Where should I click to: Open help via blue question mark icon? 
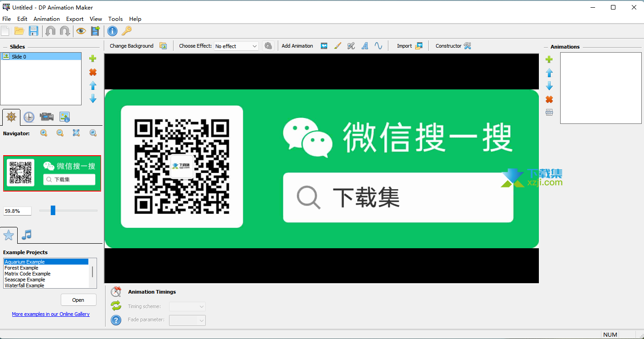point(116,320)
